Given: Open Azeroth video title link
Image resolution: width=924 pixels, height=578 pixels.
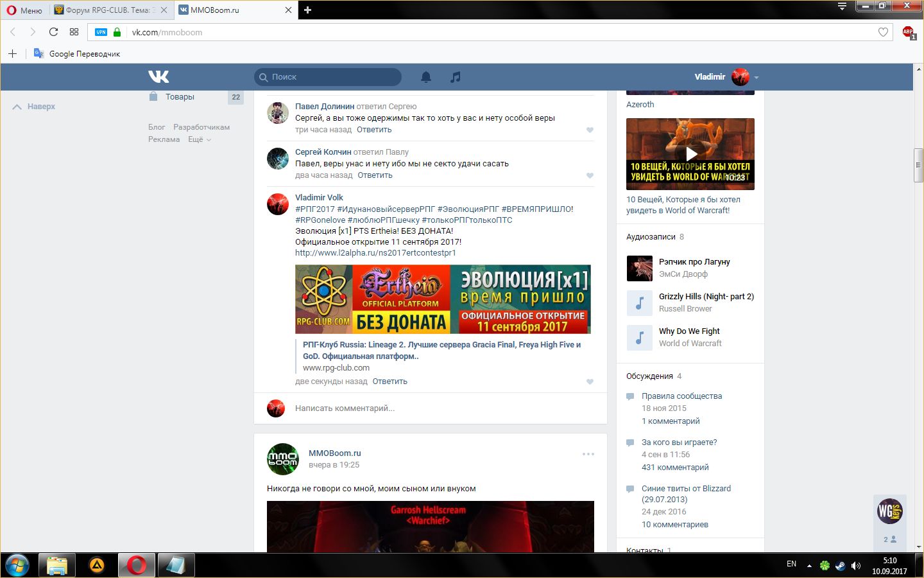Looking at the screenshot, I should [640, 105].
